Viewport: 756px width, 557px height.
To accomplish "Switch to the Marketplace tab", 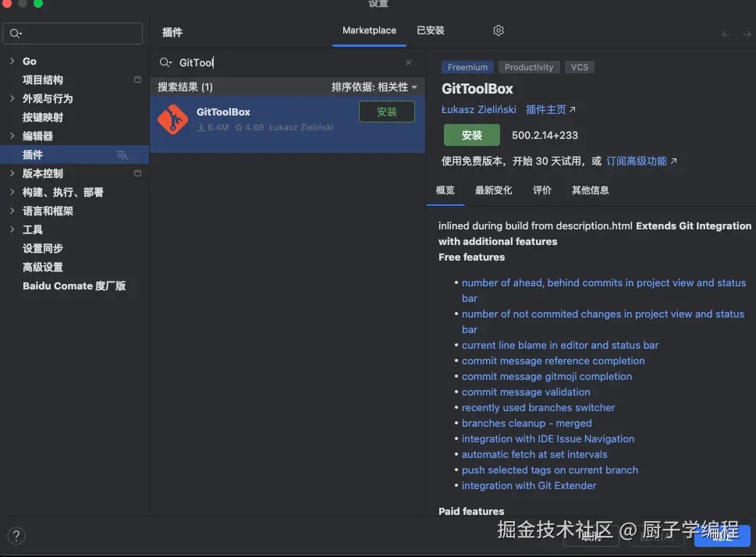I will [x=369, y=30].
